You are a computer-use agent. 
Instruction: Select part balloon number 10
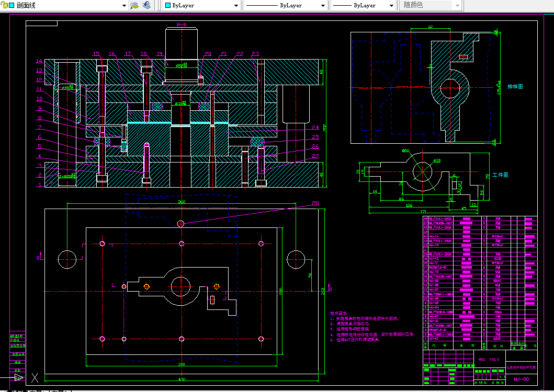39,99
